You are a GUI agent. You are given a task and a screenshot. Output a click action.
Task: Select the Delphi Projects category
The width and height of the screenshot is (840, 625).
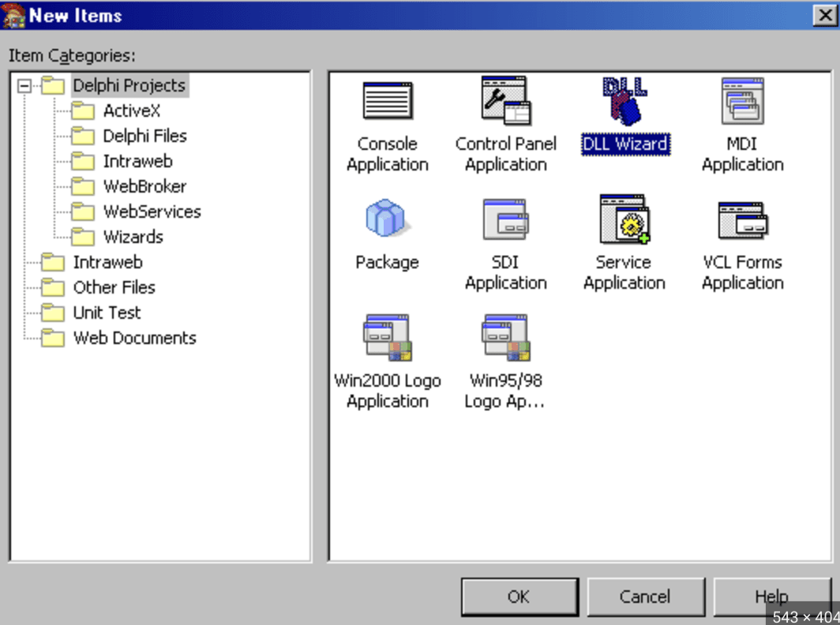coord(129,85)
